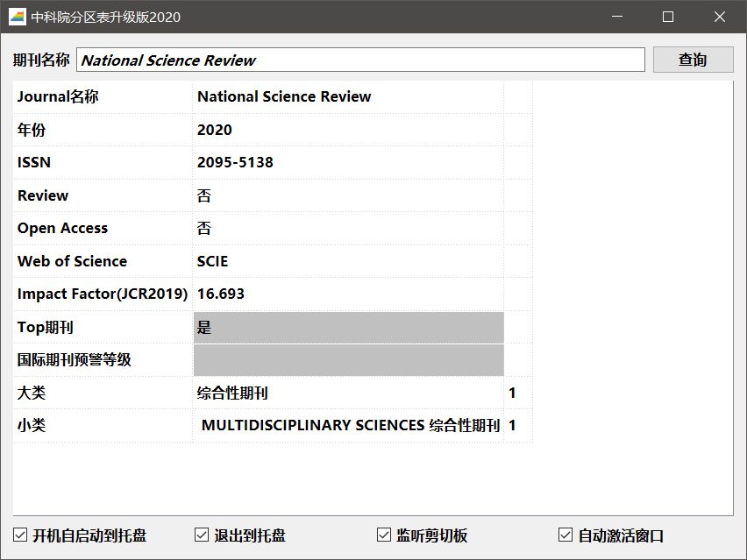Click the app logo icon in title bar
Viewport: 747px width, 560px height.
click(18, 18)
